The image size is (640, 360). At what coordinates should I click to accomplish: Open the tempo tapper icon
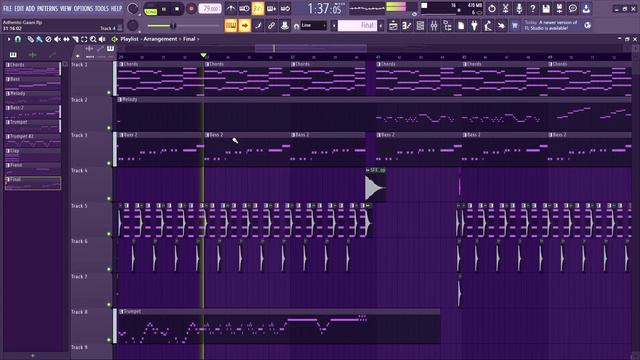point(488,26)
